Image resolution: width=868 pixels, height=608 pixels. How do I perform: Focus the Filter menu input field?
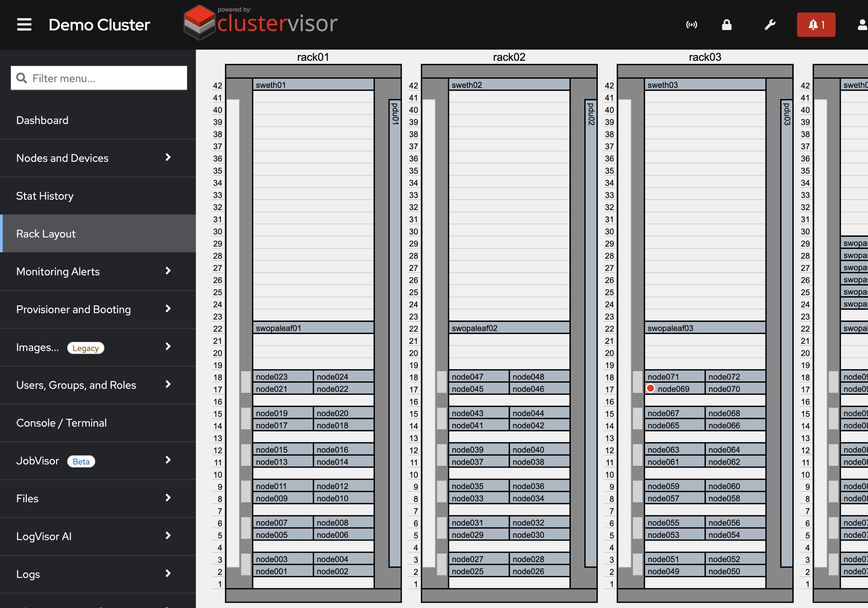99,78
